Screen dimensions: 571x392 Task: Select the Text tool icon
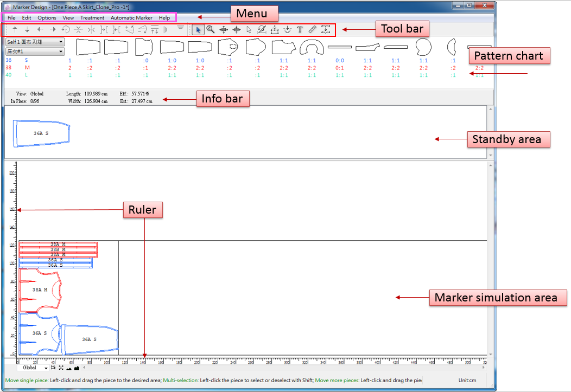pos(300,30)
